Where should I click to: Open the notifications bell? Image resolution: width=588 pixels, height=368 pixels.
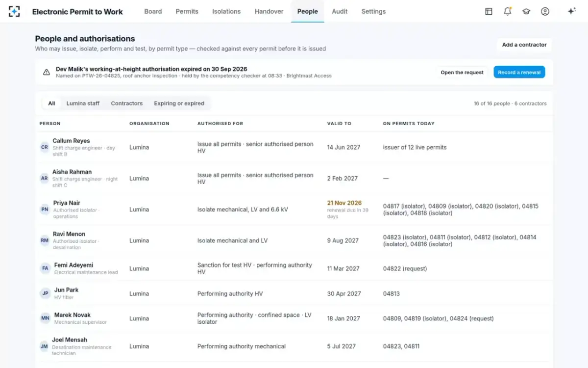508,11
